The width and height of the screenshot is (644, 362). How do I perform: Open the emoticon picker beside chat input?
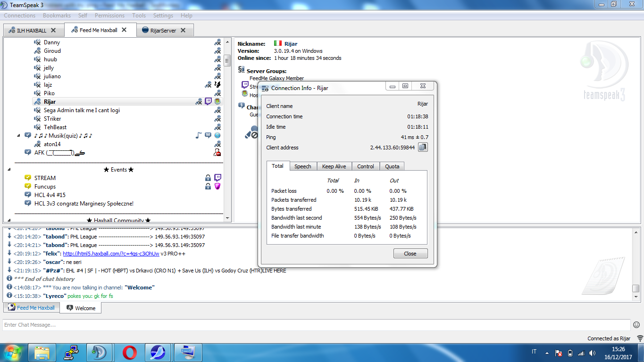[636, 325]
